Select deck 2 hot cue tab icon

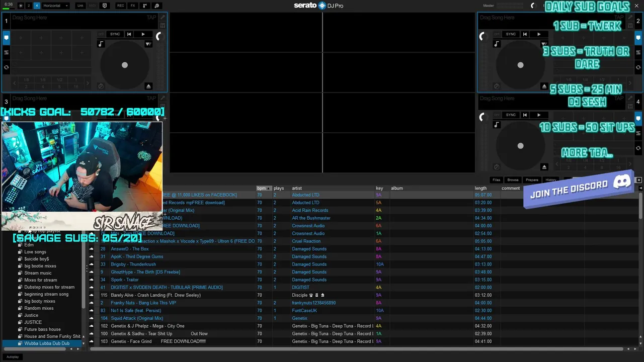click(x=638, y=37)
